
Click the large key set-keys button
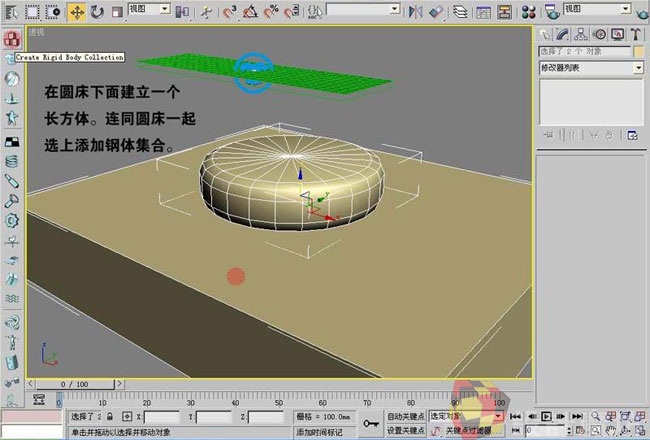coord(372,423)
